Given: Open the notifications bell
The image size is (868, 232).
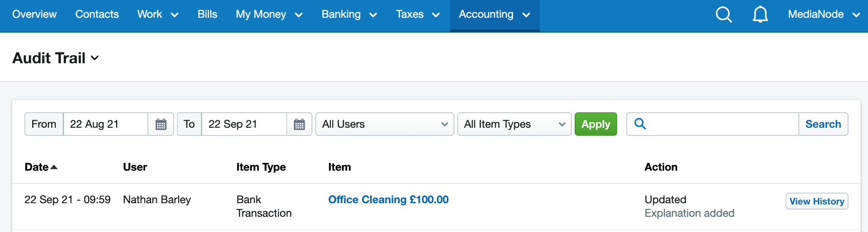Looking at the screenshot, I should [760, 14].
